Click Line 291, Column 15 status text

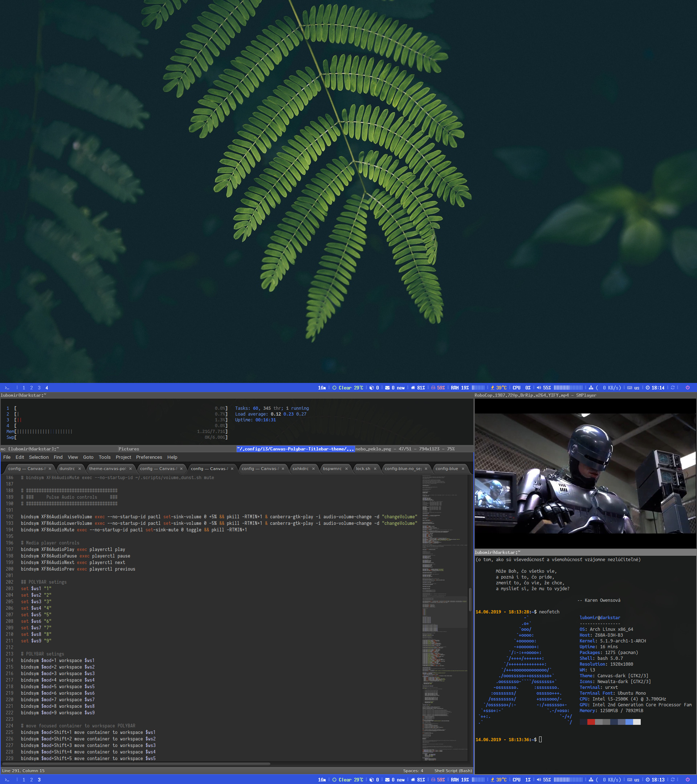pyautogui.click(x=23, y=771)
